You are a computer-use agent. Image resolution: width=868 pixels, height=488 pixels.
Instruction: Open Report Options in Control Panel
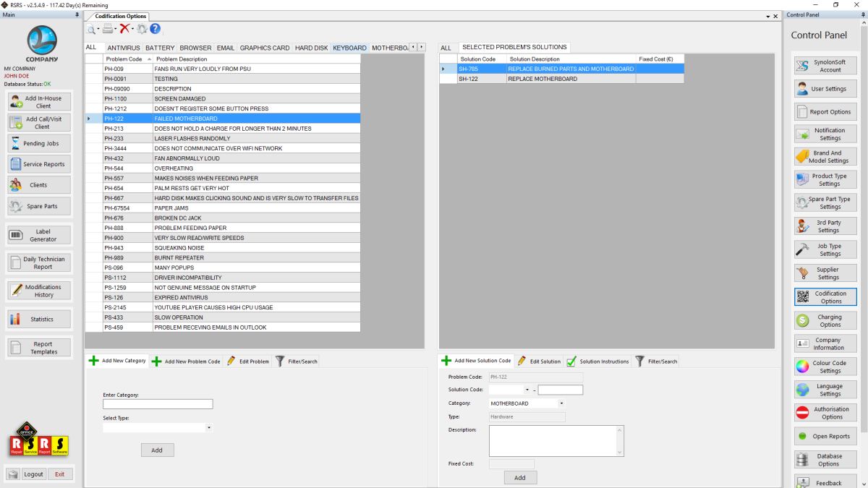click(825, 112)
